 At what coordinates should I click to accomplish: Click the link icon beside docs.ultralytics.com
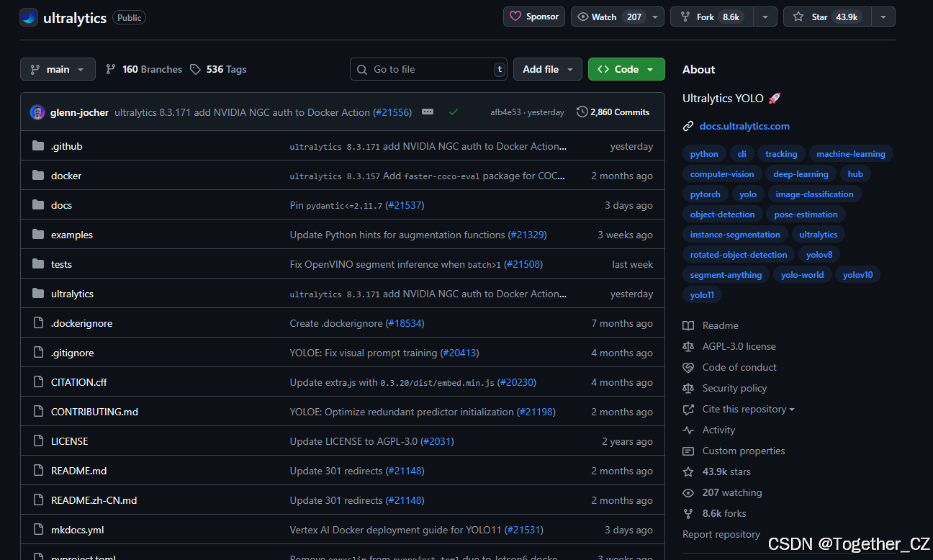tap(688, 127)
